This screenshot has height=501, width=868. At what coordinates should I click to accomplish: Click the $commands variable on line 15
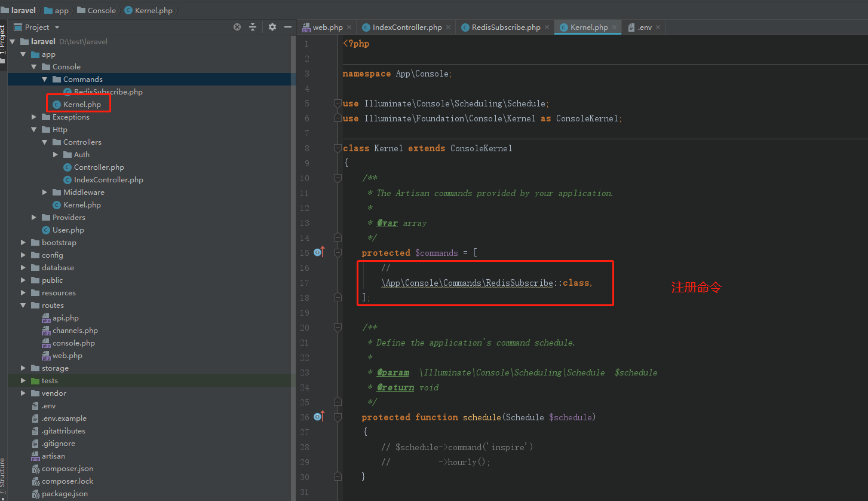(x=436, y=253)
